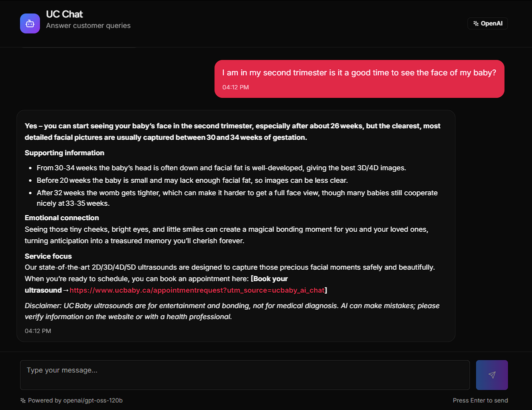Screen dimensions: 532x410
Task: Click the 'Supporting information' heading in the reply
Action: click(x=64, y=153)
